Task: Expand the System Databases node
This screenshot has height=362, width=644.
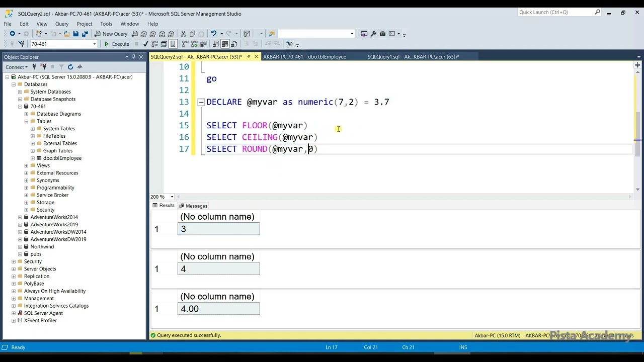Action: click(20, 92)
